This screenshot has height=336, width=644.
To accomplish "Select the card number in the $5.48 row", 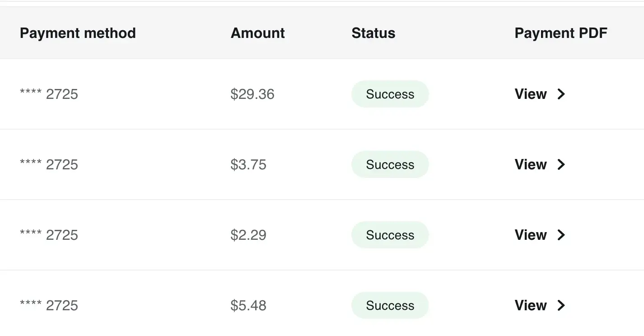I will (x=49, y=305).
